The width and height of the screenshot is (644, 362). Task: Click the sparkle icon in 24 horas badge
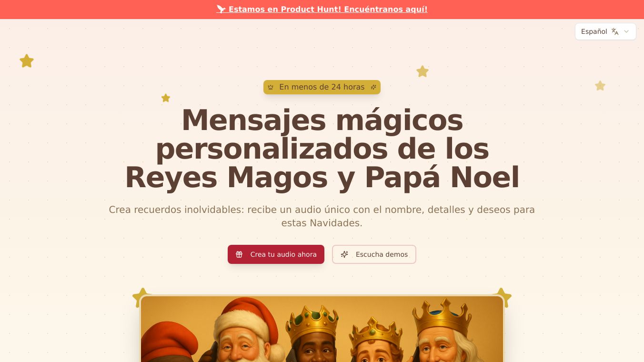coord(373,87)
